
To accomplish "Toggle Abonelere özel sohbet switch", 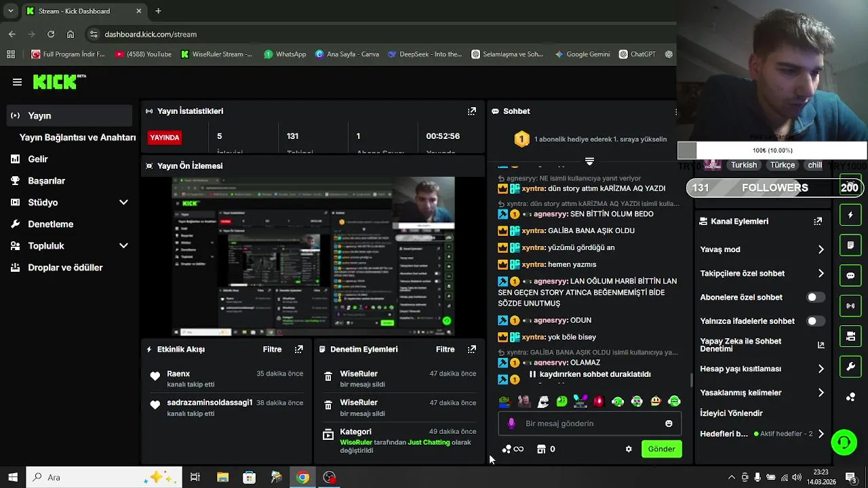I will click(x=815, y=297).
